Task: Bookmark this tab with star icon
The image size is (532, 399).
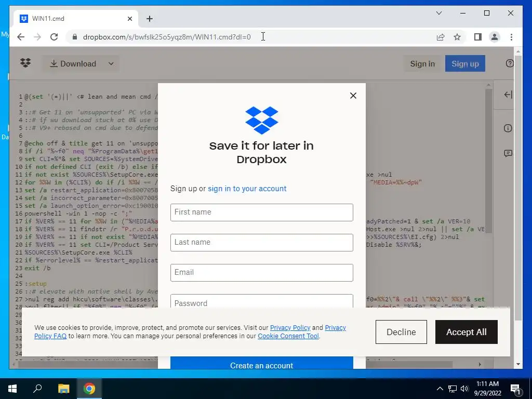Action: [x=457, y=37]
